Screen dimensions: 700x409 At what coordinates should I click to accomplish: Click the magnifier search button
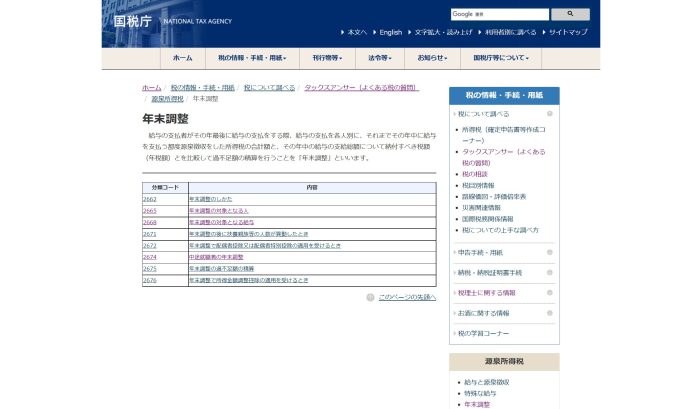(x=570, y=14)
